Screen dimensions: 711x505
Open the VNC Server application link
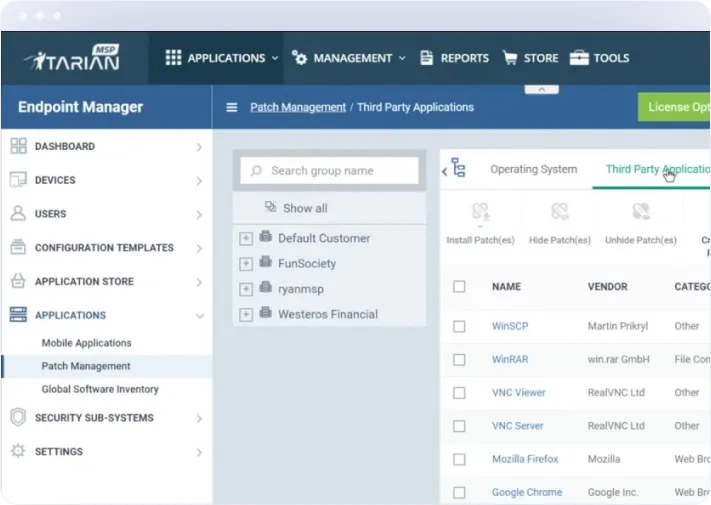coord(517,426)
